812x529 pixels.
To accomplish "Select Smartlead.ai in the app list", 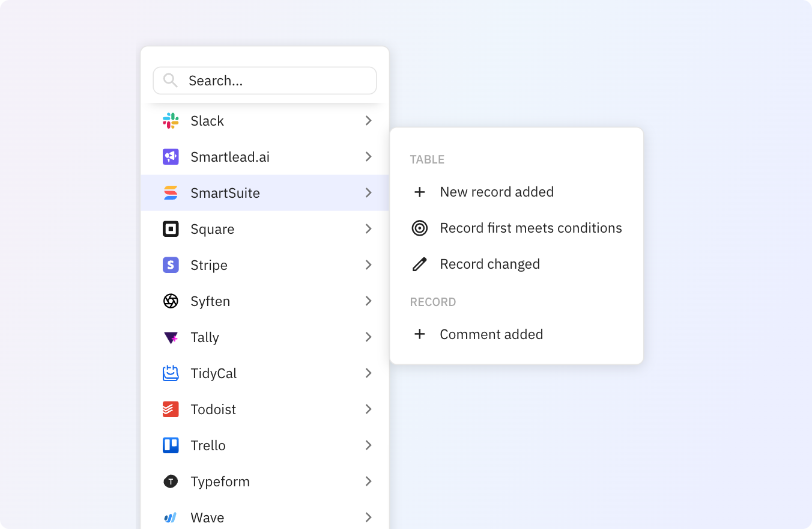I will coord(265,157).
